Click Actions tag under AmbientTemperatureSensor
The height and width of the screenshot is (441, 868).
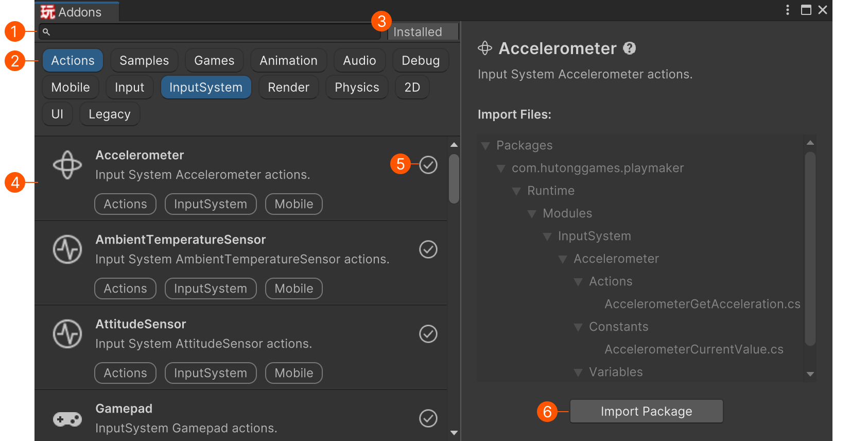[x=125, y=289]
